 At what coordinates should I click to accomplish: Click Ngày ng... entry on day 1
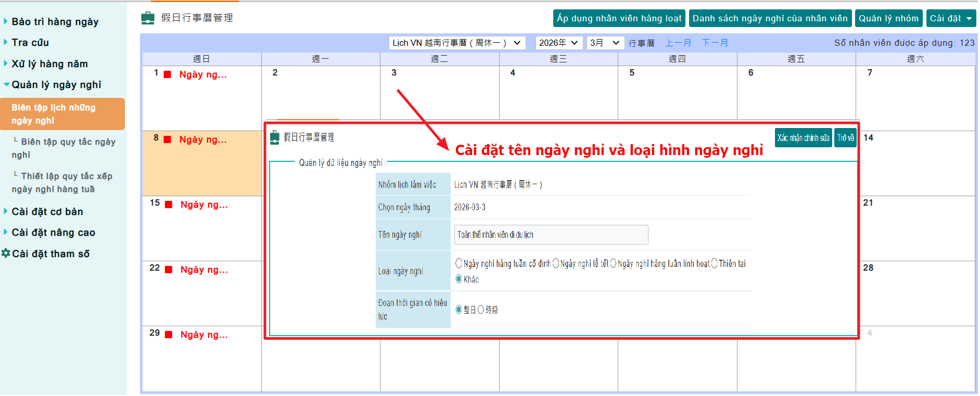coord(203,74)
